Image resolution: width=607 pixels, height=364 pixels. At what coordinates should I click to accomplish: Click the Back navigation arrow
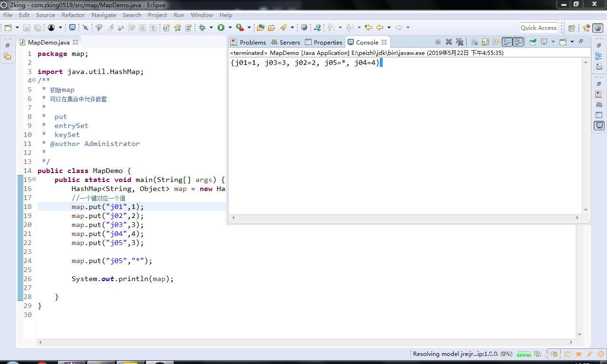coord(380,27)
